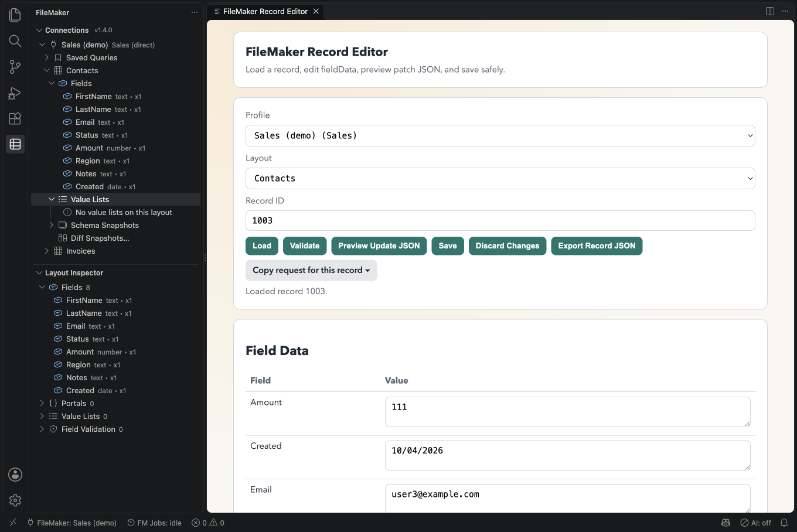Split the editor to the right
Screen dimensions: 797x532
tap(770, 11)
